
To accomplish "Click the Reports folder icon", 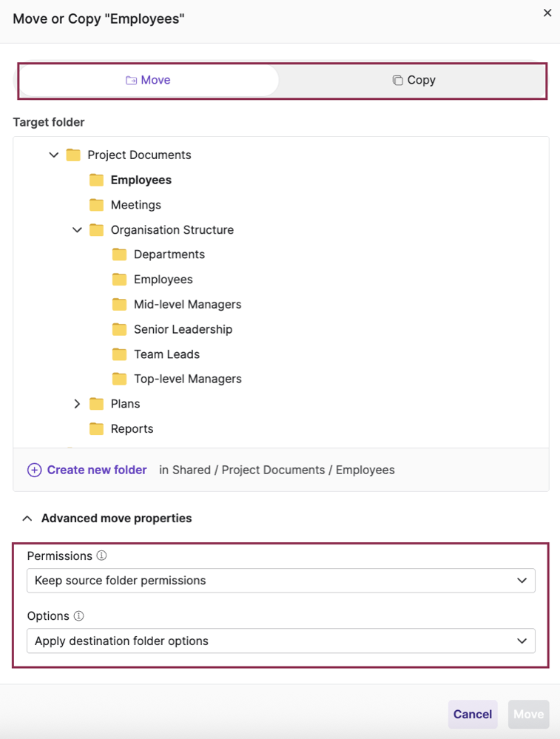I will click(x=96, y=429).
